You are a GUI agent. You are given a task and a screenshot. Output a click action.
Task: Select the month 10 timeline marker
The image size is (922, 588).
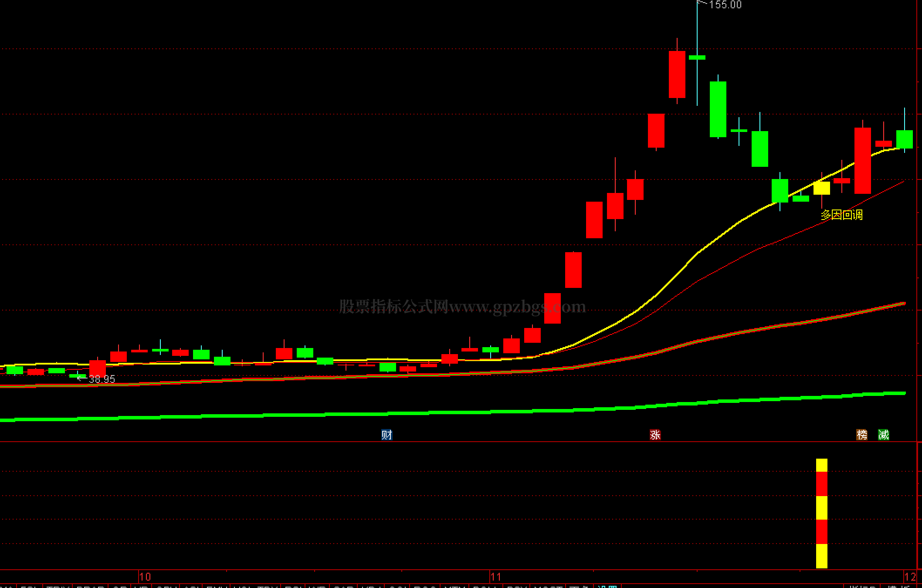tap(145, 577)
